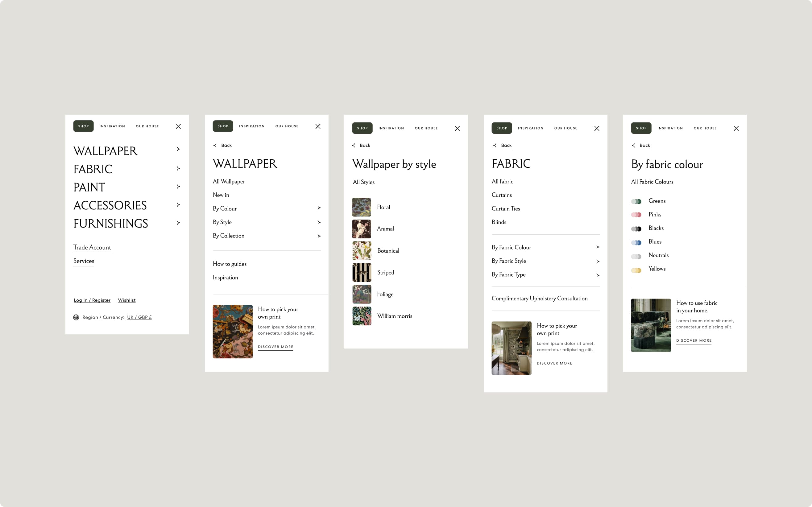Viewport: 812px width, 507px height.
Task: Open Services link
Action: pyautogui.click(x=84, y=261)
